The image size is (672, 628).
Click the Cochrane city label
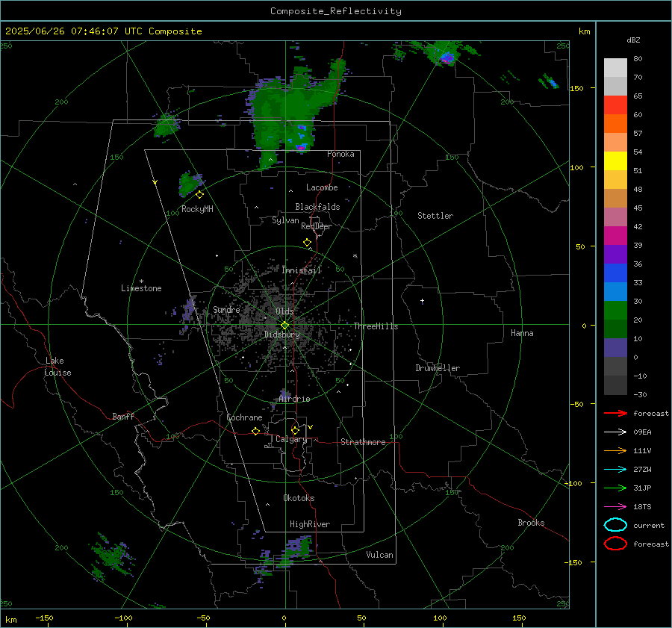tap(244, 417)
